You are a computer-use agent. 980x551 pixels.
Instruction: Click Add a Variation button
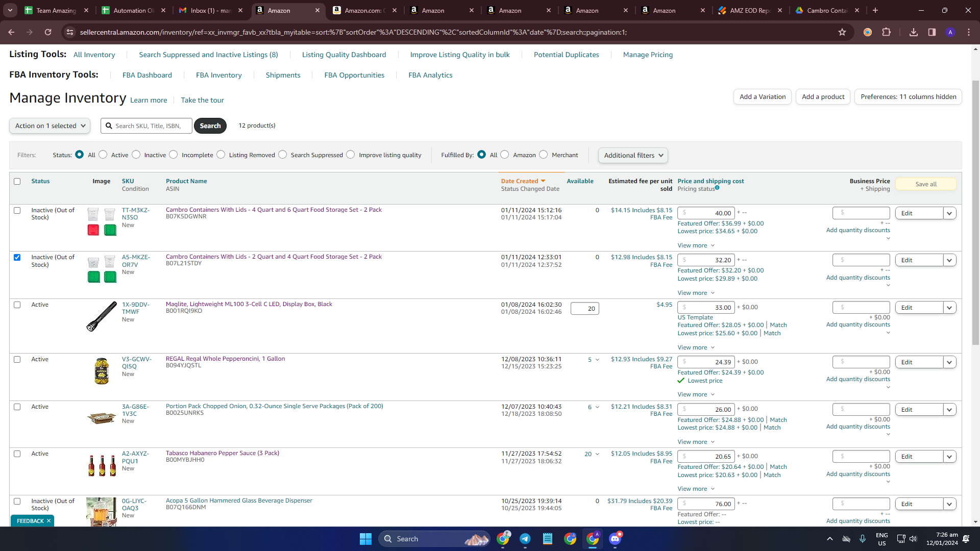tap(763, 97)
